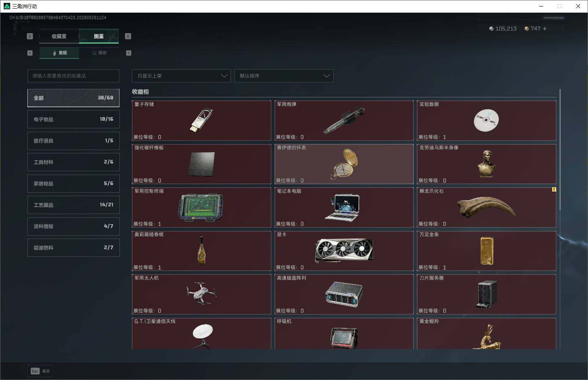Click 展位等级: 1 under 军用控制终端

147,224
